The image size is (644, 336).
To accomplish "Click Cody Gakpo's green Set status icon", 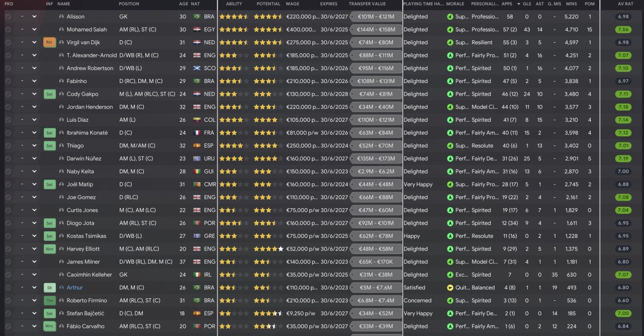I will [49, 94].
